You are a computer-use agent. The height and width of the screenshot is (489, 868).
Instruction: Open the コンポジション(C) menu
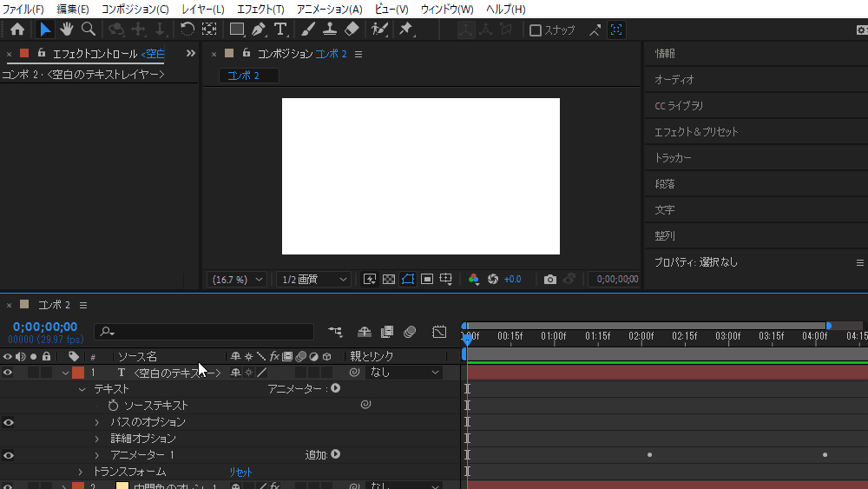[135, 9]
